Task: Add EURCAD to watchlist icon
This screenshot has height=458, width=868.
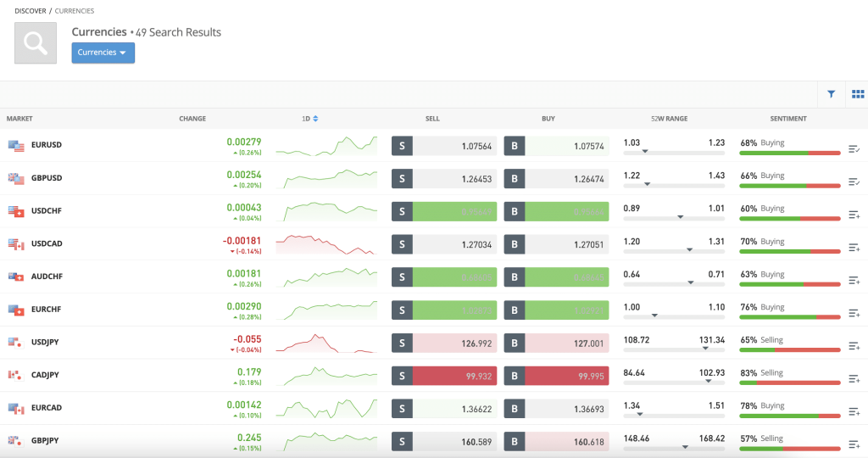Action: [854, 411]
